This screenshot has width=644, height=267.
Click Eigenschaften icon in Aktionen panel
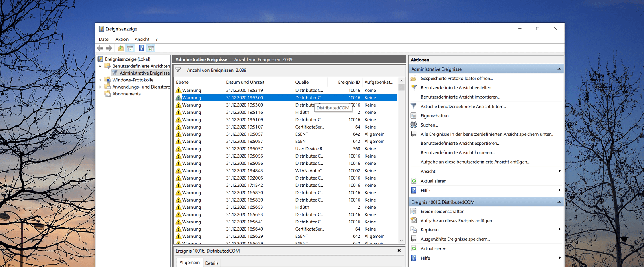coord(414,116)
